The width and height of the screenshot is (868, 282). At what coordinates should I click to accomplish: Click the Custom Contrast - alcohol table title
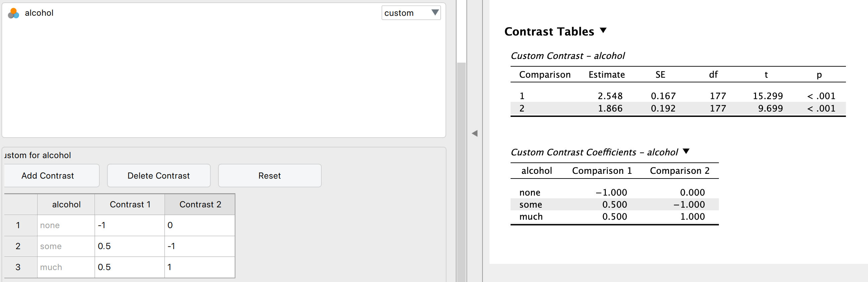coord(567,56)
